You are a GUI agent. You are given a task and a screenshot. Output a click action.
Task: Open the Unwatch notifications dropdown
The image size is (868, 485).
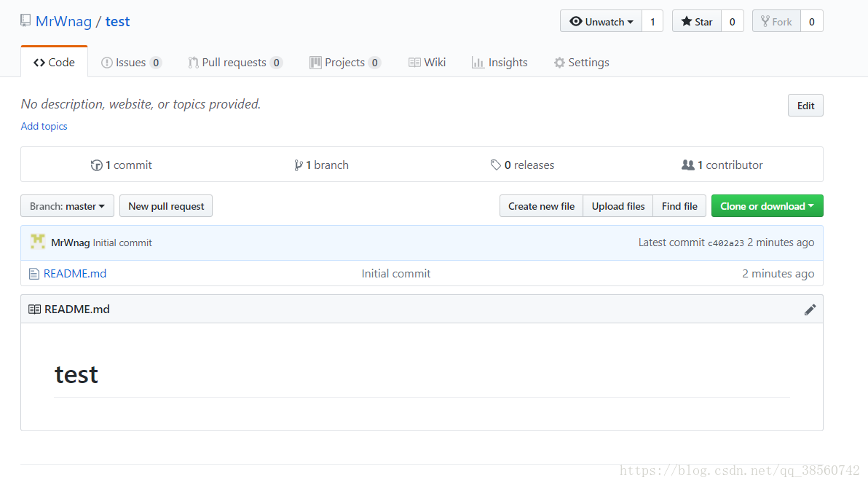coord(601,21)
